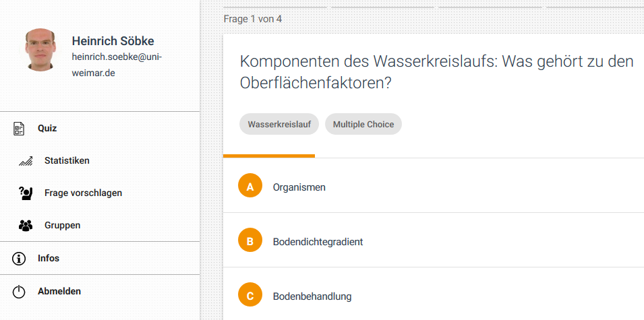Click the orange question progress bar
This screenshot has width=644, height=320.
click(269, 156)
